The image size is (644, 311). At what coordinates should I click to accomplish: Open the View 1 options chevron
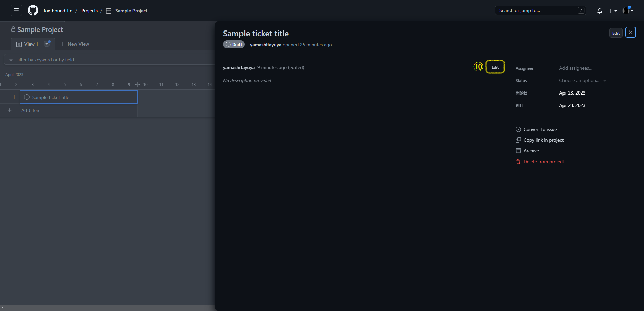point(47,44)
